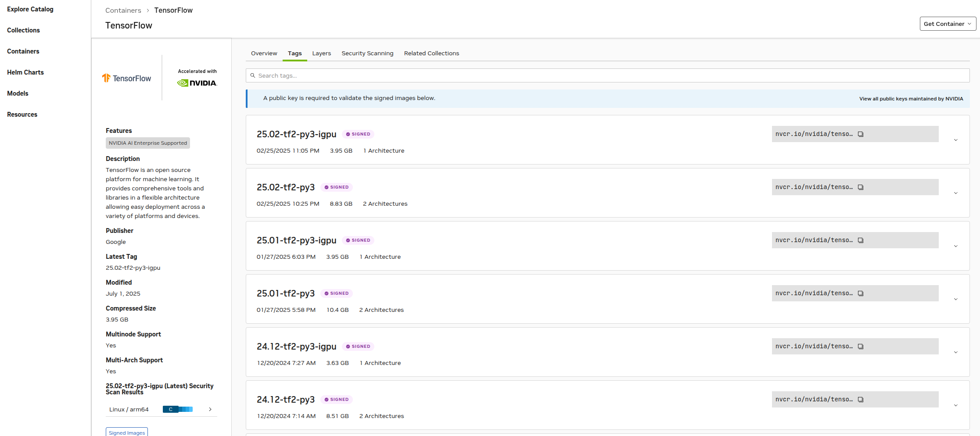Click the nvcr.io path for 25.01-tf2-py3
This screenshot has width=980, height=436.
814,293
